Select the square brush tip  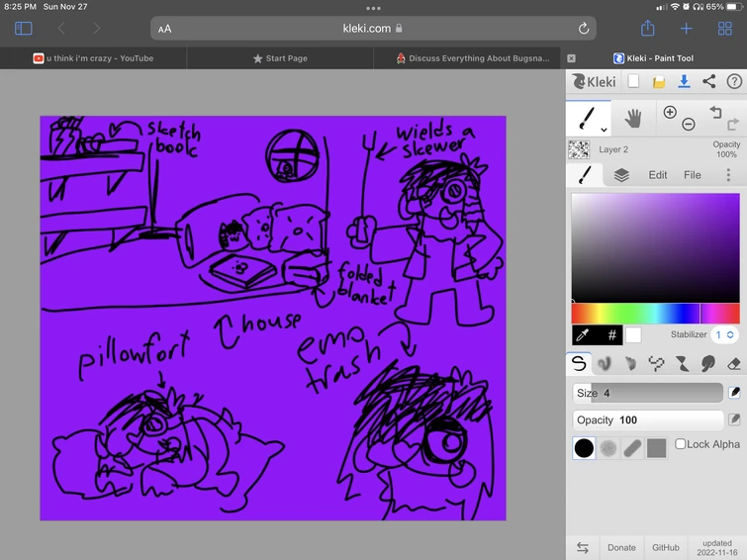click(x=656, y=448)
